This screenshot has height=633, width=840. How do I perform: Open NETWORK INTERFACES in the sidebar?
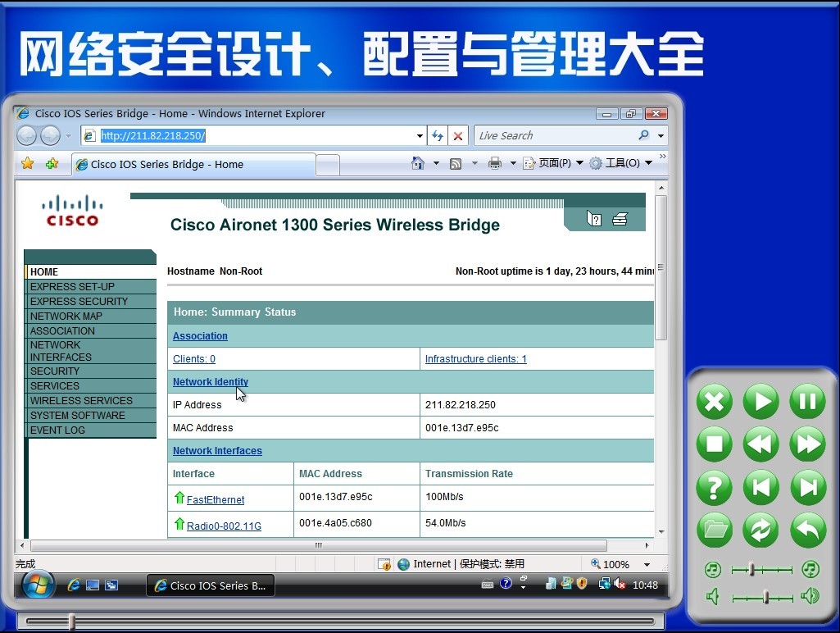point(90,351)
